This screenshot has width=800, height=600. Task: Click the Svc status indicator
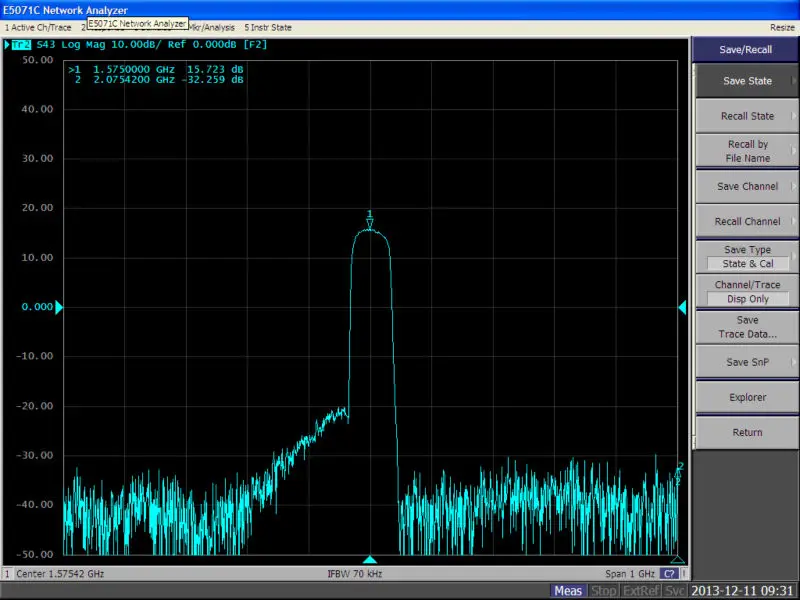676,591
